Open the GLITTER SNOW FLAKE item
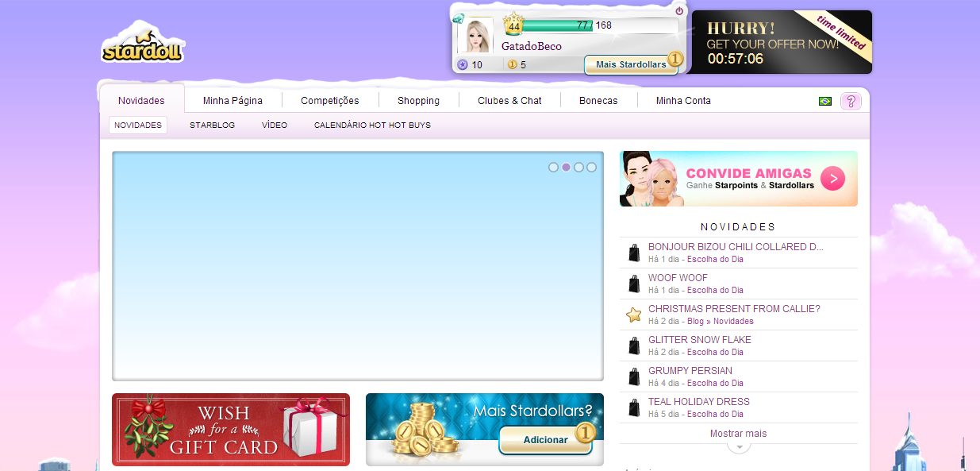 (x=700, y=340)
